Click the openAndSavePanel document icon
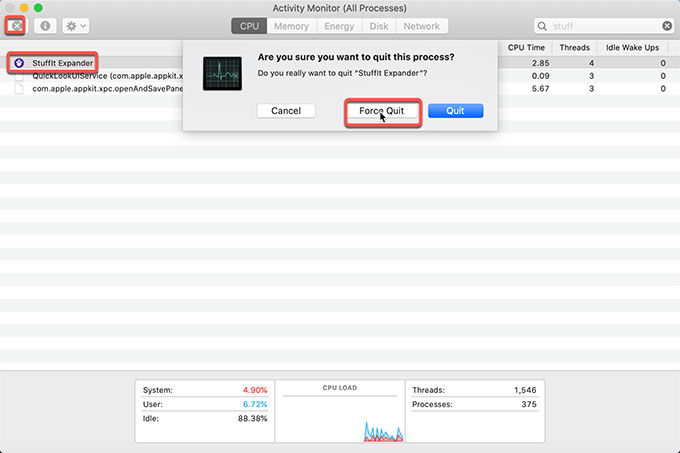 tap(19, 88)
